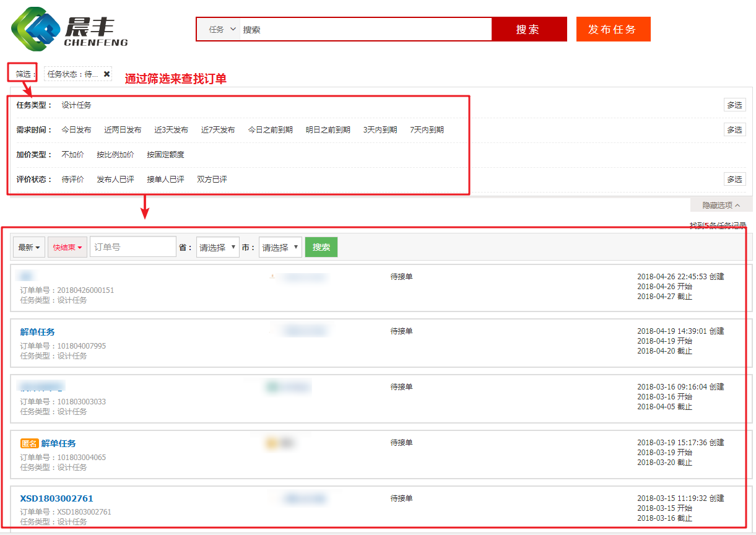Open the 最新 sort dropdown
The image size is (756, 535).
[29, 247]
